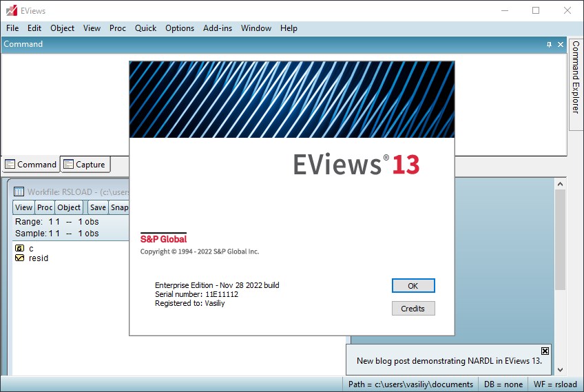Screen dimensions: 584x392
Task: Click Object button in workfile toolbar
Action: (x=69, y=207)
